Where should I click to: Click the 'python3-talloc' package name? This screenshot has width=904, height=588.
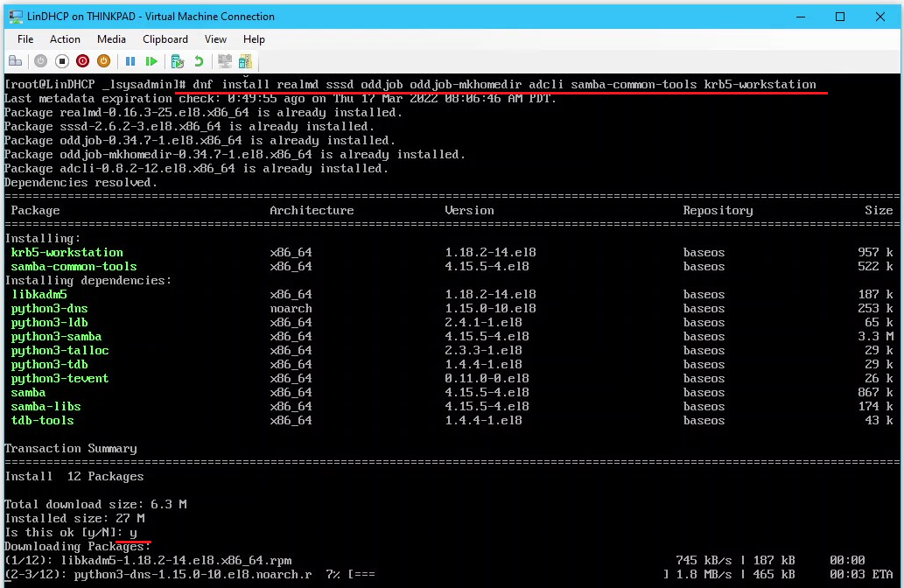coord(60,351)
